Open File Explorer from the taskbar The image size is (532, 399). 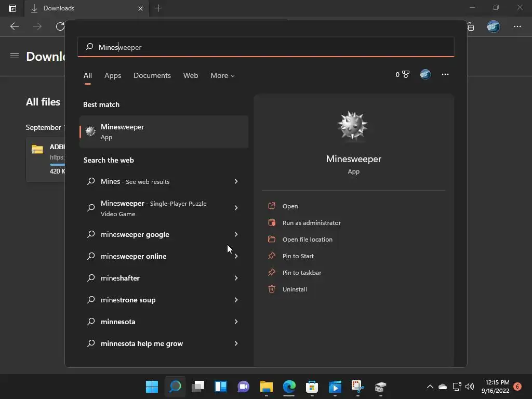[x=267, y=387]
